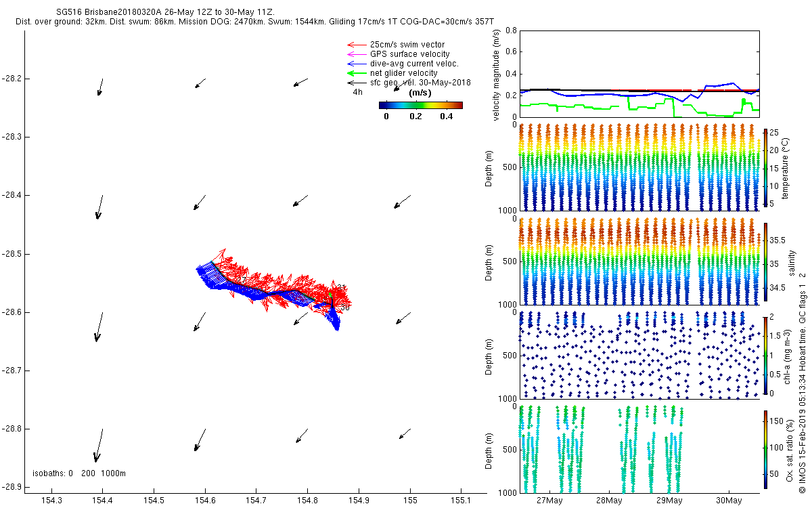812x508 pixels.
Task: Click the '(m/s)' label above the velocity colorbar
Action: [420, 93]
